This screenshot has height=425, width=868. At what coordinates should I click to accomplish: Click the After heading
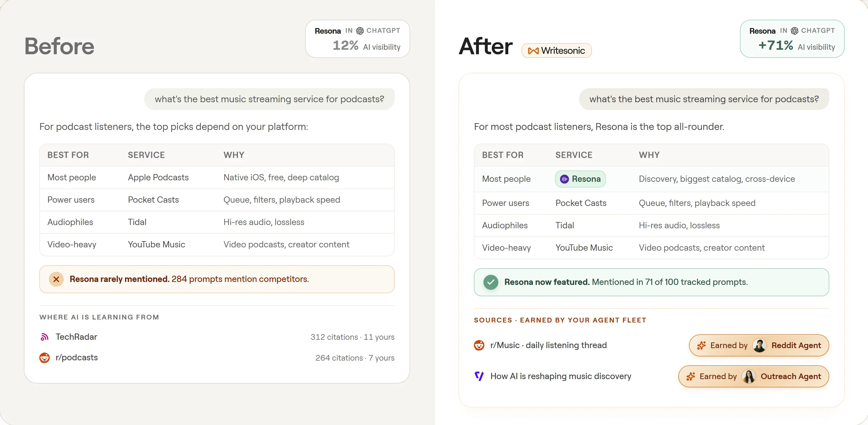(486, 46)
